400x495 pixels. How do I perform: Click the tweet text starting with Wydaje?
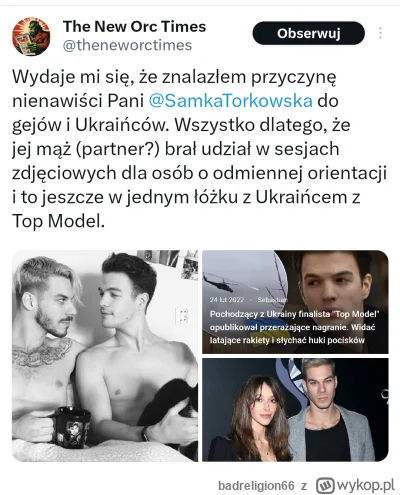(199, 149)
